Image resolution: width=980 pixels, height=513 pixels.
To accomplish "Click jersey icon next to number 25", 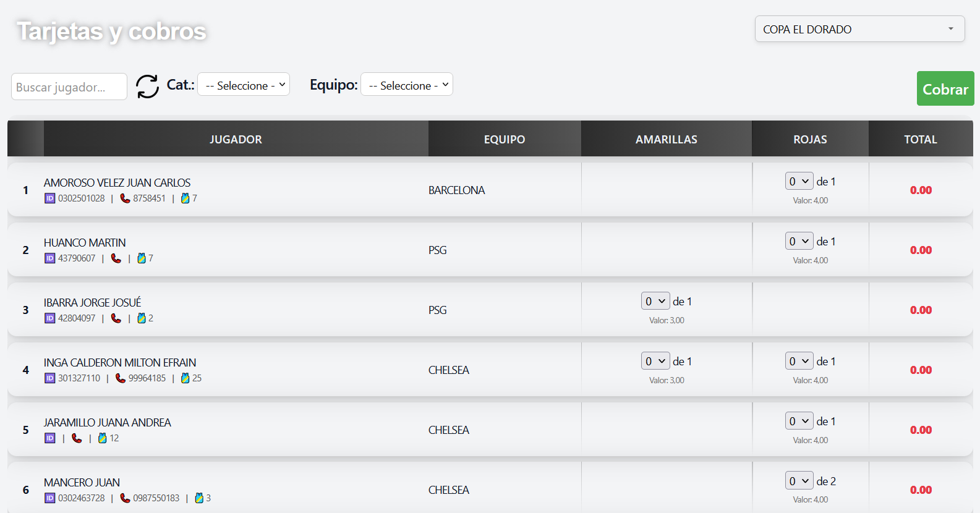I will tap(185, 378).
